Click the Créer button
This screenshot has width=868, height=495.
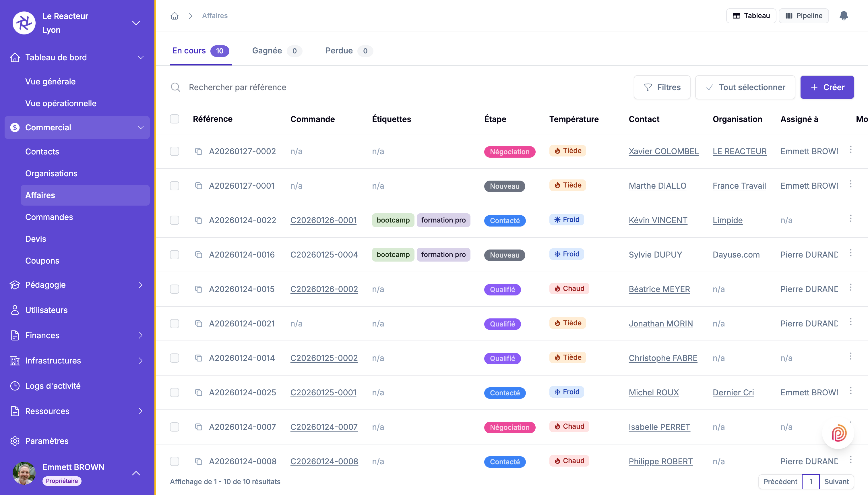coord(827,87)
